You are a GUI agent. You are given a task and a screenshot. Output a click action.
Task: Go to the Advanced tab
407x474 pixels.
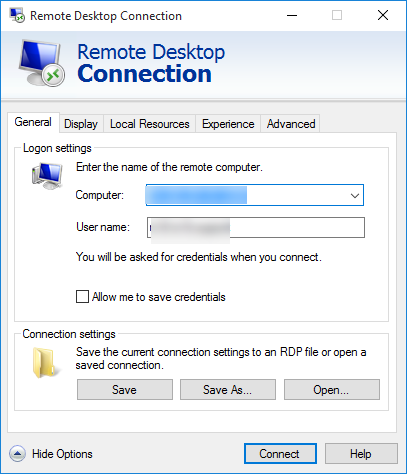click(291, 124)
